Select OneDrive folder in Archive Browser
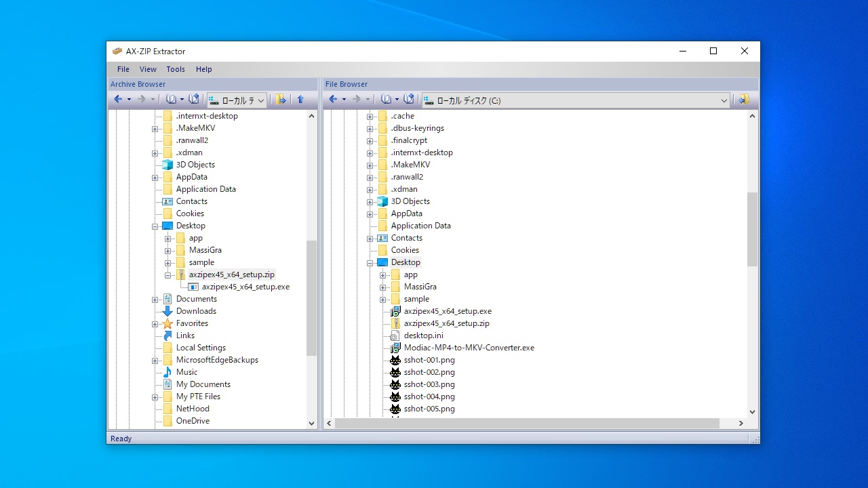The height and width of the screenshot is (488, 868). [193, 421]
